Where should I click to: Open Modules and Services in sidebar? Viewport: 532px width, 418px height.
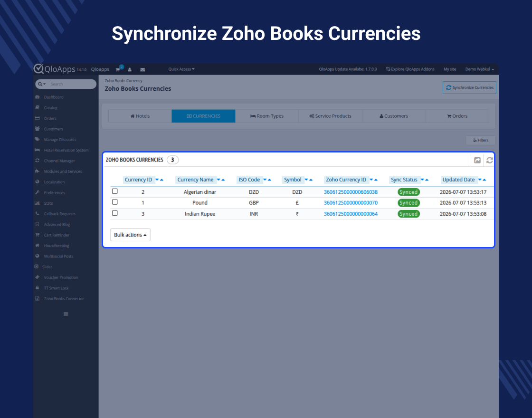point(63,171)
